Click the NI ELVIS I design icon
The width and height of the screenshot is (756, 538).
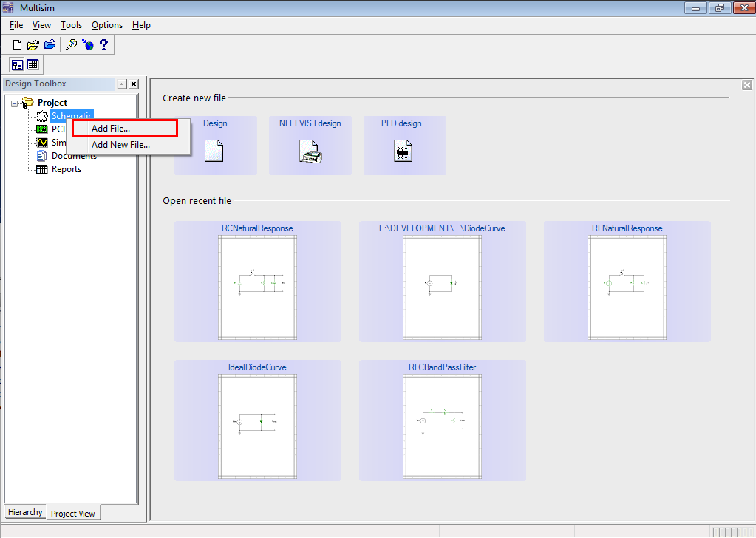[310, 151]
